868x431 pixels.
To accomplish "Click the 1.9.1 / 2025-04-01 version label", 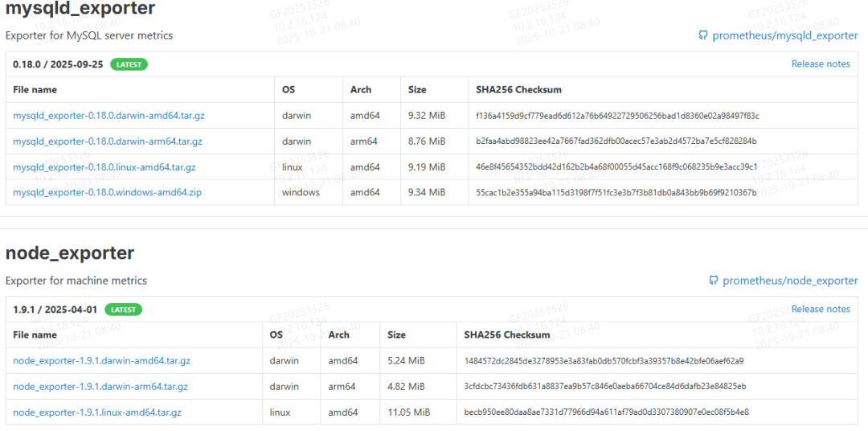I will click(55, 309).
